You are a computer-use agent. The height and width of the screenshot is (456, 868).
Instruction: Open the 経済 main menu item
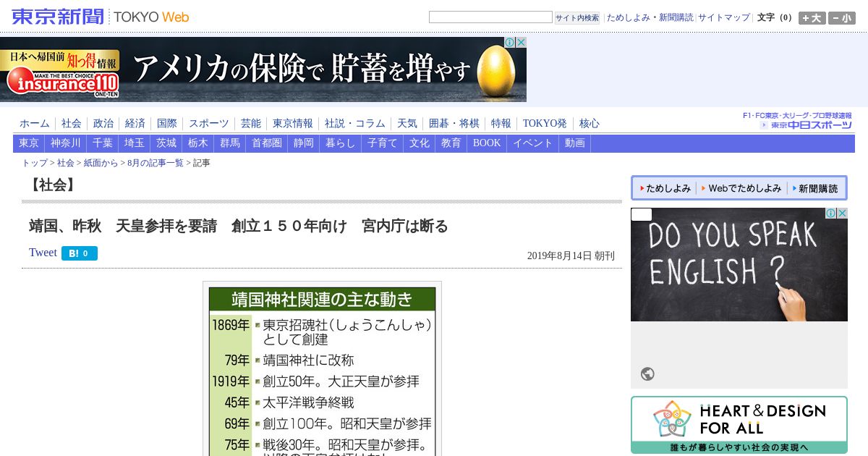click(135, 124)
